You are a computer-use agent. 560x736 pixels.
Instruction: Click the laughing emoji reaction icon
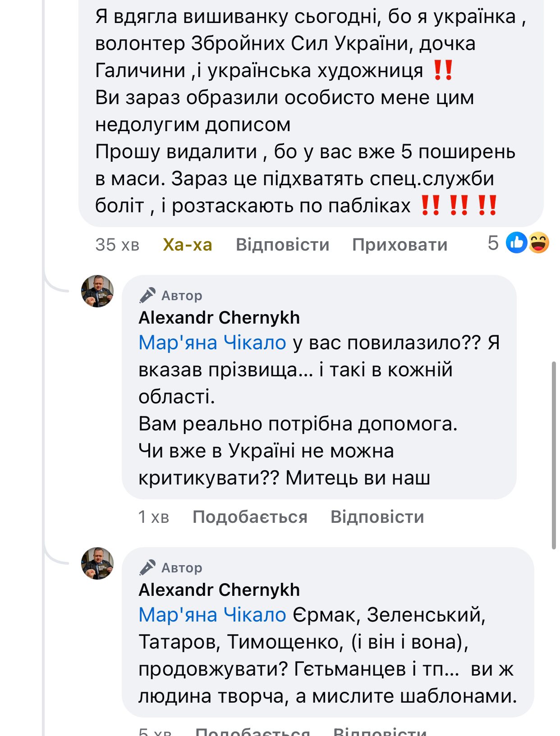point(538,243)
